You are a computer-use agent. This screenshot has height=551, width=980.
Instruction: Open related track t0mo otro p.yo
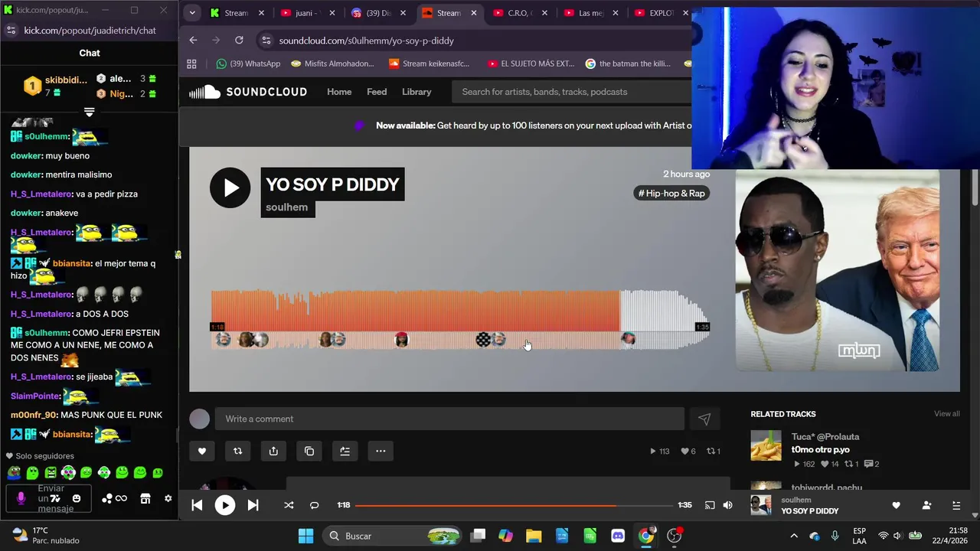click(x=820, y=450)
